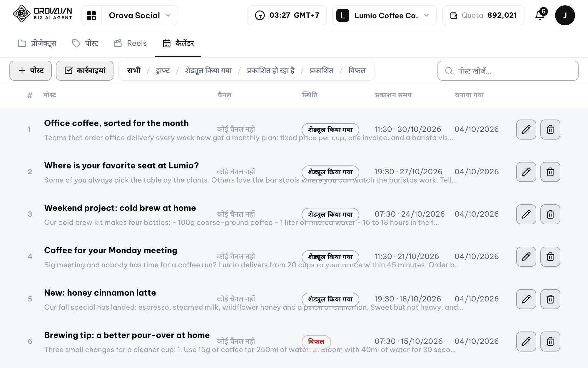
Task: Open the कार्रवाइयां actions button
Action: 85,71
